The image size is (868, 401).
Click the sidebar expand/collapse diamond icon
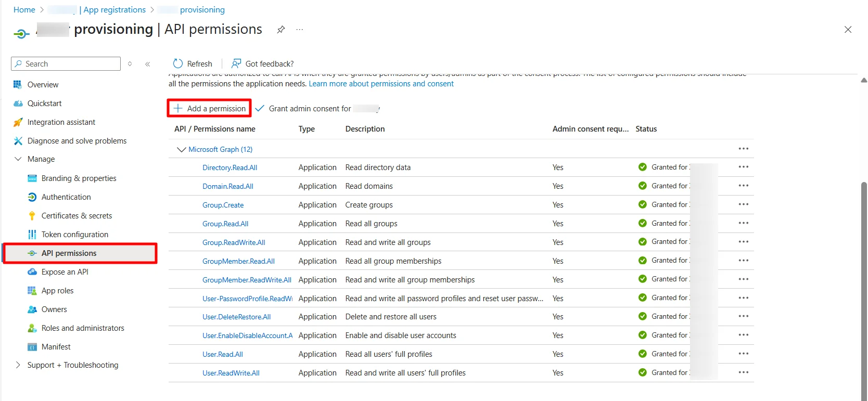pyautogui.click(x=130, y=64)
